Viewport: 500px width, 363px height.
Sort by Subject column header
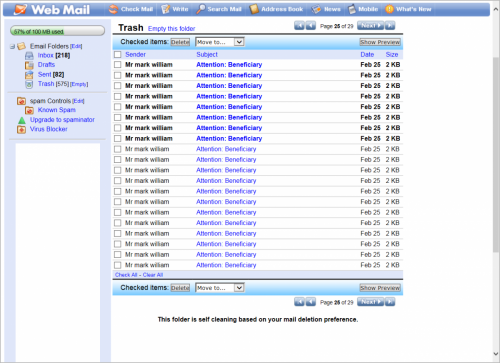point(207,54)
